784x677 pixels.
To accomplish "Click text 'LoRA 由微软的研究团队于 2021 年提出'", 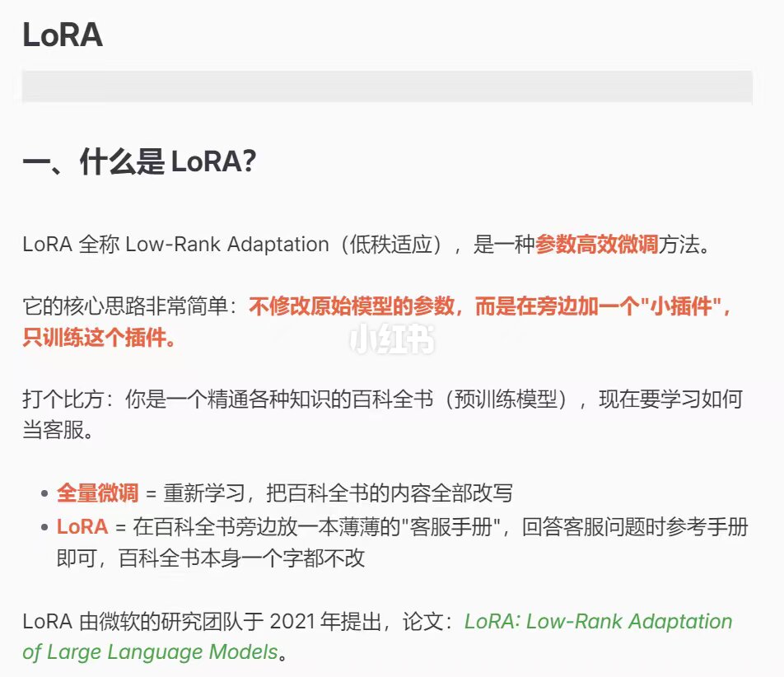I will click(202, 622).
